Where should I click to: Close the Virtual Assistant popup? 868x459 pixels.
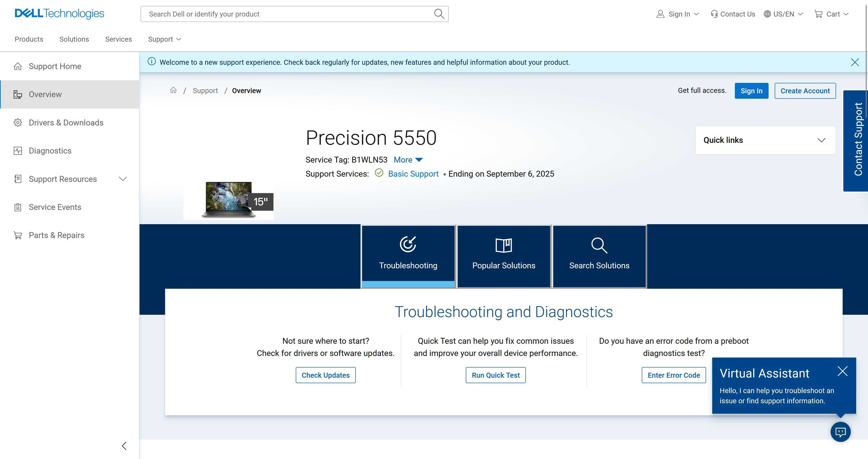pyautogui.click(x=842, y=371)
